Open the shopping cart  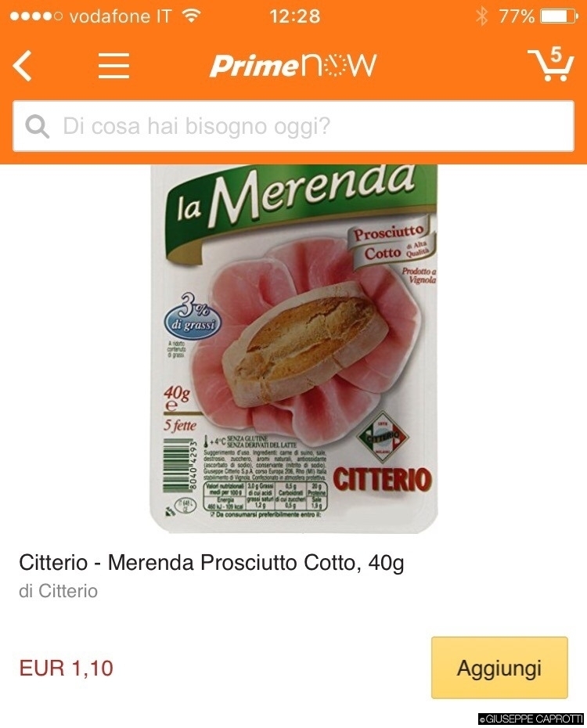pos(551,64)
